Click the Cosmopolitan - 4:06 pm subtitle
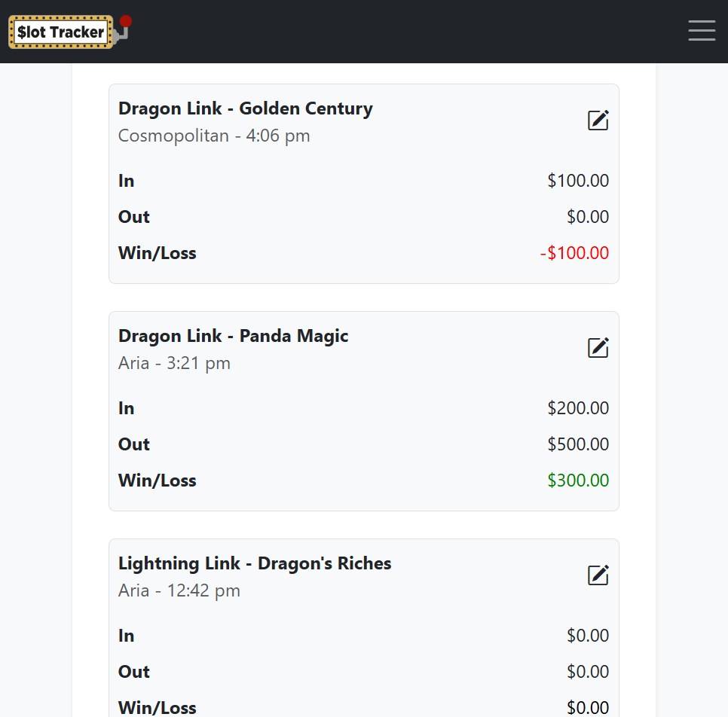This screenshot has width=728, height=717. point(214,136)
